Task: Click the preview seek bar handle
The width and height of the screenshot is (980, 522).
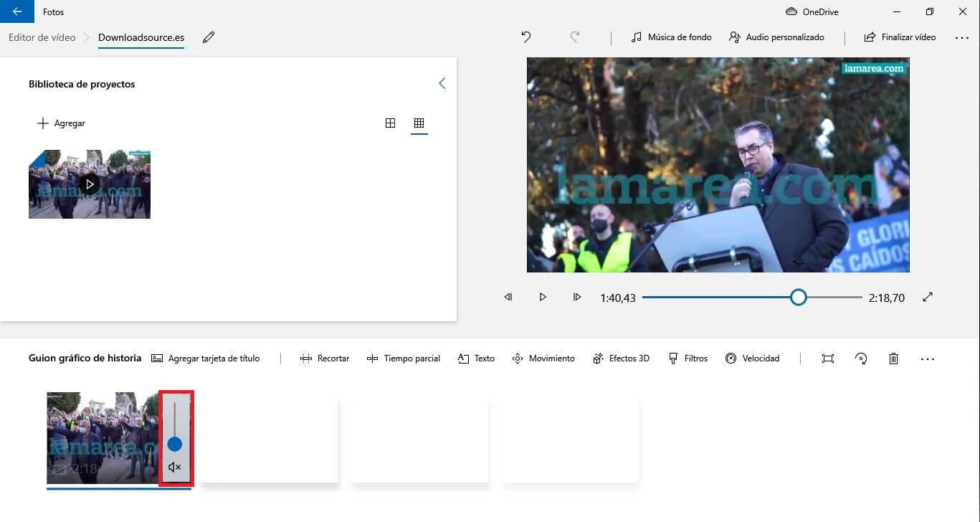Action: pyautogui.click(x=799, y=297)
